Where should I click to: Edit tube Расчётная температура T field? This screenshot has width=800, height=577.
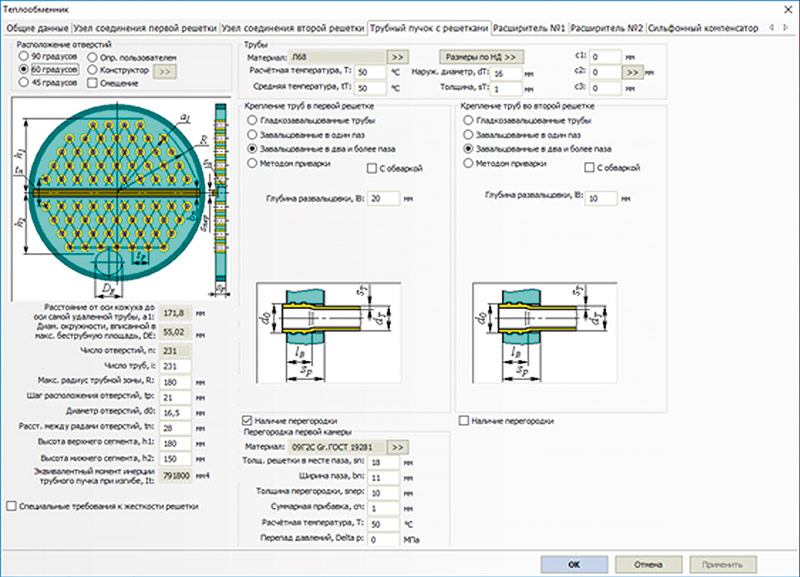[x=370, y=72]
